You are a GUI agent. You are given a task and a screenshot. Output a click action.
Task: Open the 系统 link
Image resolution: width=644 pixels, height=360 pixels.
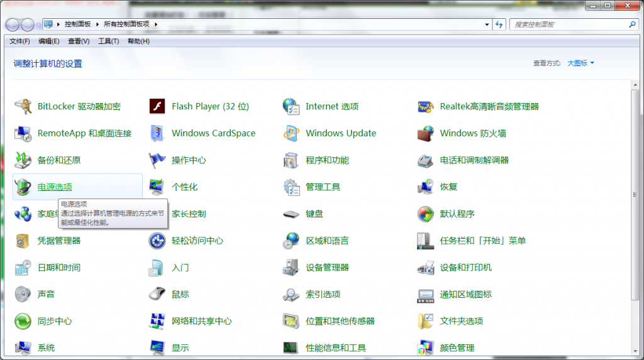click(46, 348)
